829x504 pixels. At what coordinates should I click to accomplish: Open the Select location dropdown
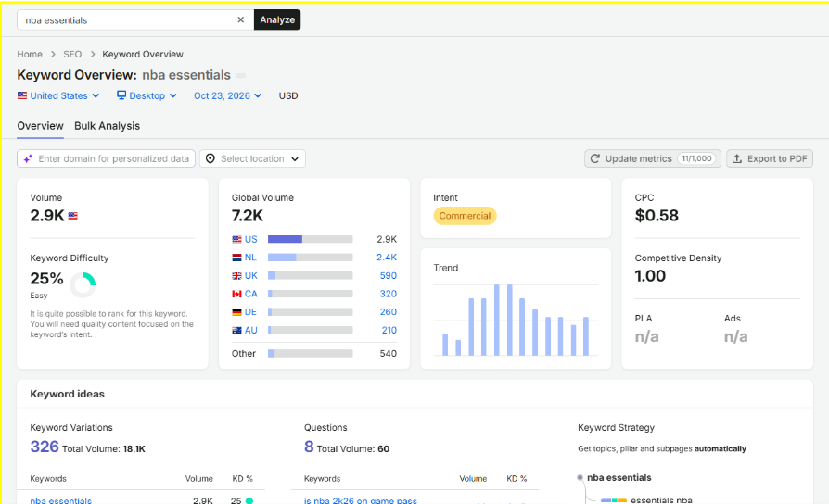[252, 158]
